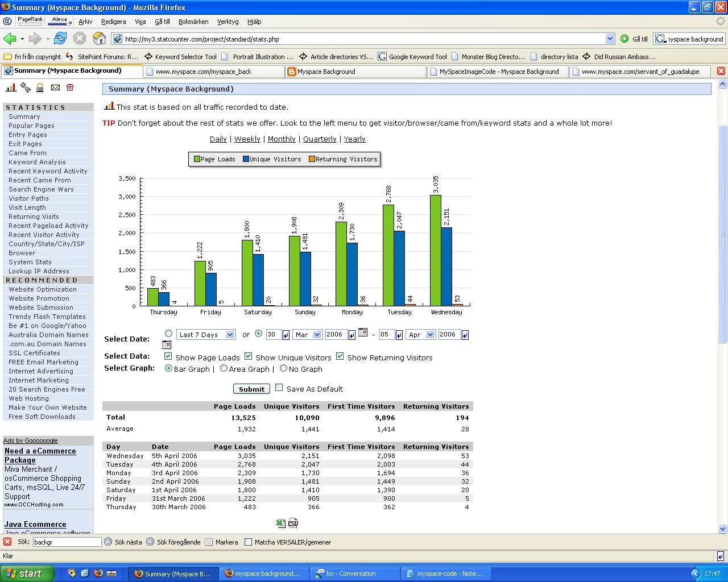Image resolution: width=728 pixels, height=582 pixels.
Task: Click the arrow icon next to end day field
Action: coord(399,335)
